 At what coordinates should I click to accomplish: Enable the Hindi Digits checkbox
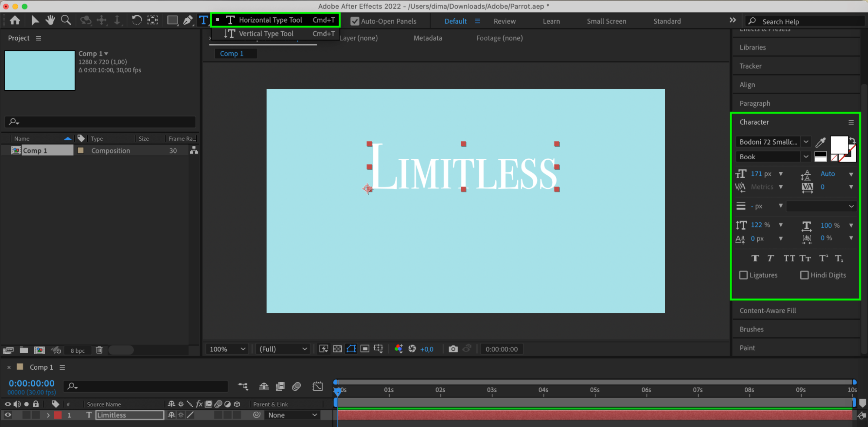pyautogui.click(x=804, y=275)
